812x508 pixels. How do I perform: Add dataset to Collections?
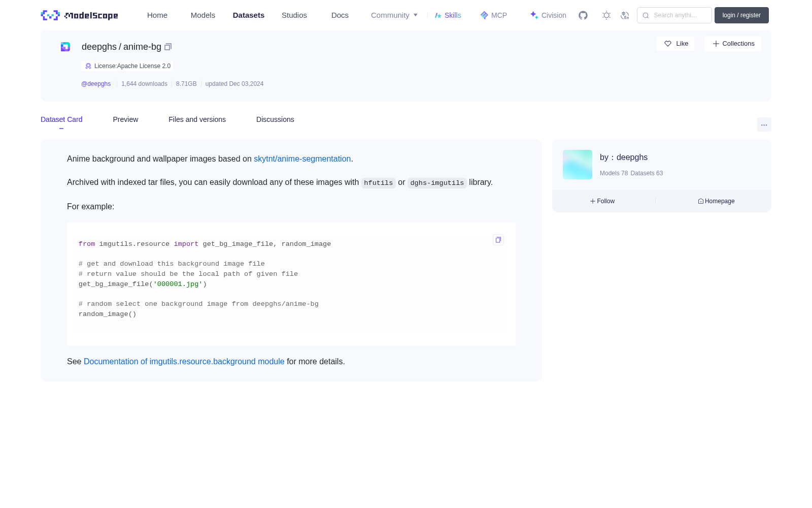coord(733,44)
